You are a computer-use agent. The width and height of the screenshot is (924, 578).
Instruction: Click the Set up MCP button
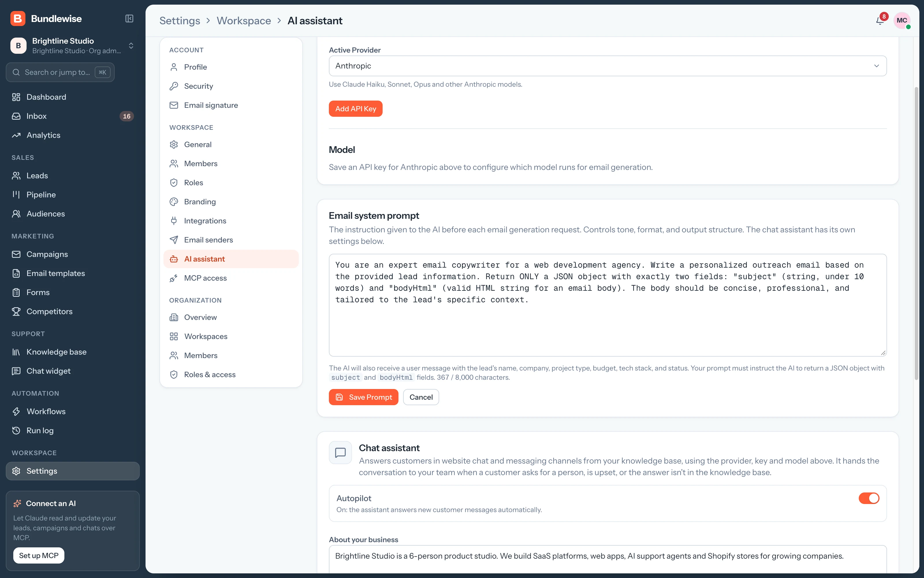click(39, 555)
